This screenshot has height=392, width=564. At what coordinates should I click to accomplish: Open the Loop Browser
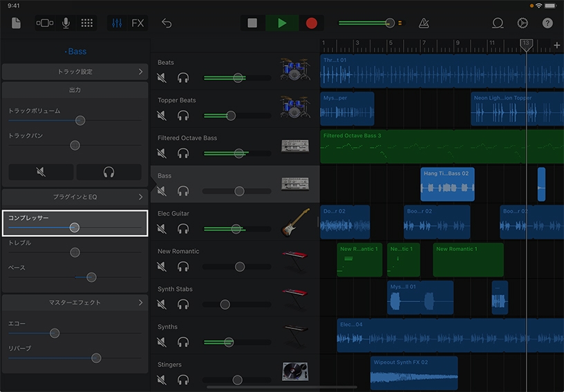498,23
